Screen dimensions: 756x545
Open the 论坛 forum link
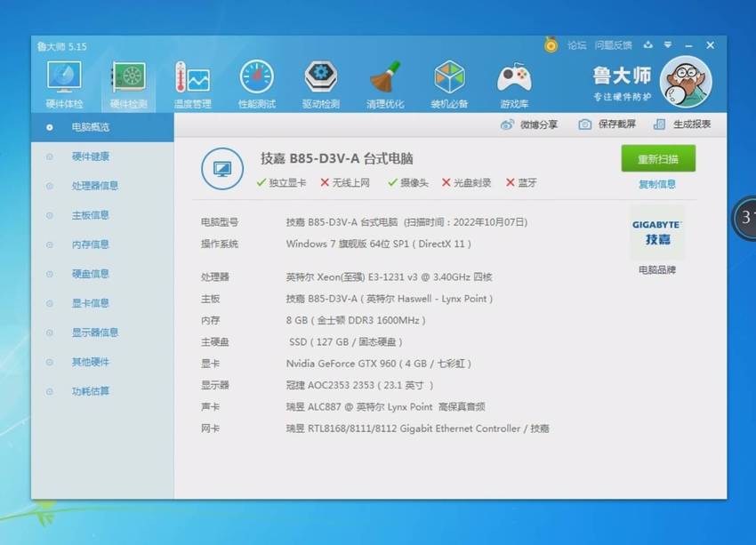(x=576, y=45)
